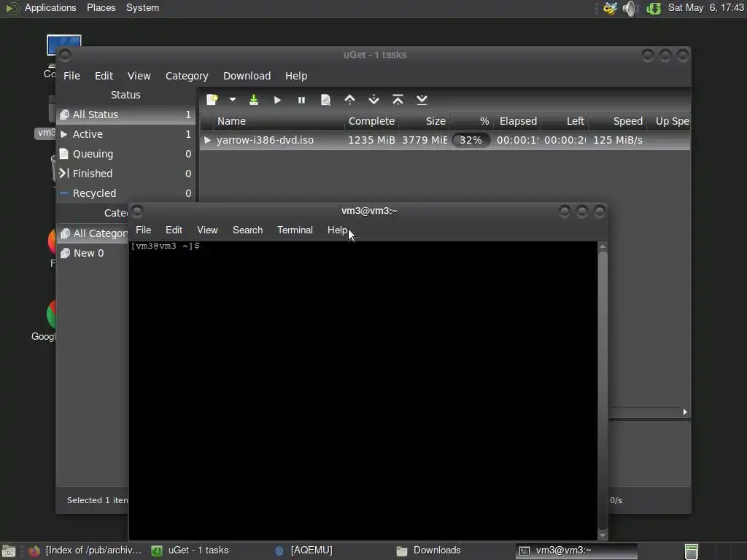This screenshot has height=560, width=747.
Task: Open uGet Help menu
Action: (x=296, y=76)
